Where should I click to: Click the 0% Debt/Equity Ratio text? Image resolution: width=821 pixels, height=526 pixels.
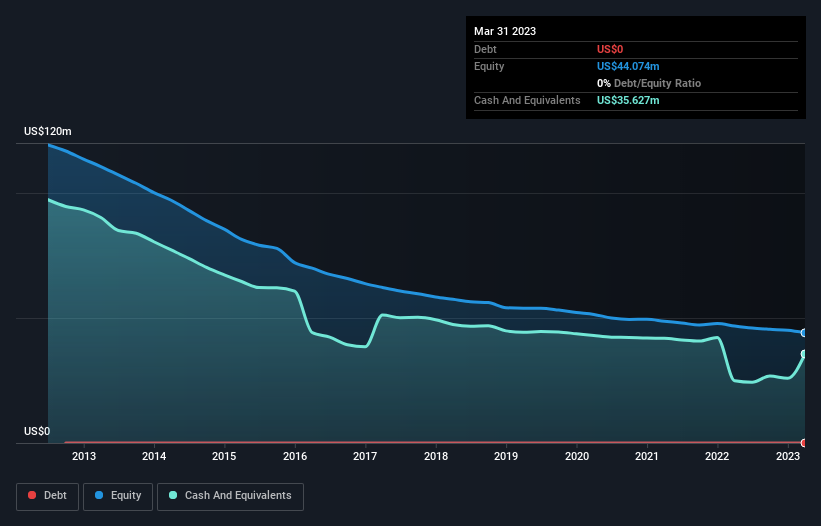click(649, 83)
